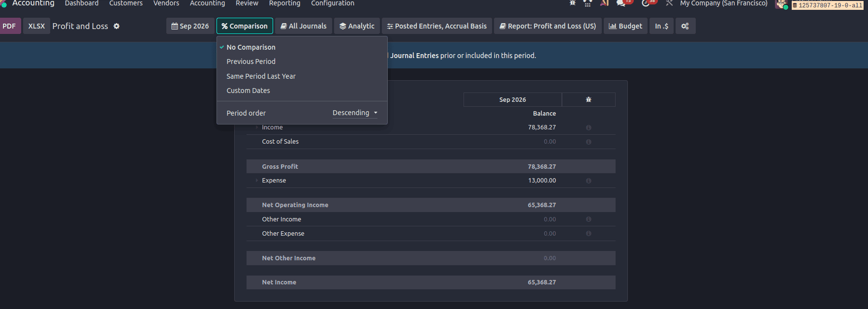
Task: Click the bug icon in the report column header
Action: (589, 99)
